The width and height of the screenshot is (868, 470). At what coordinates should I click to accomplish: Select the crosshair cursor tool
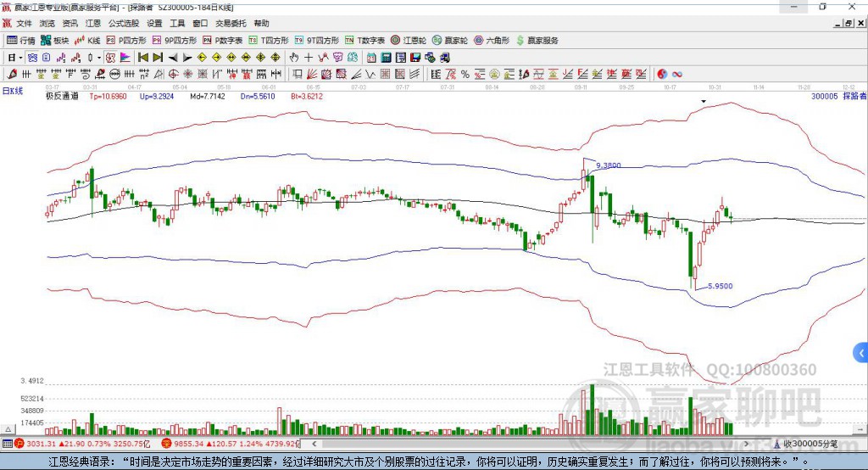pyautogui.click(x=309, y=58)
